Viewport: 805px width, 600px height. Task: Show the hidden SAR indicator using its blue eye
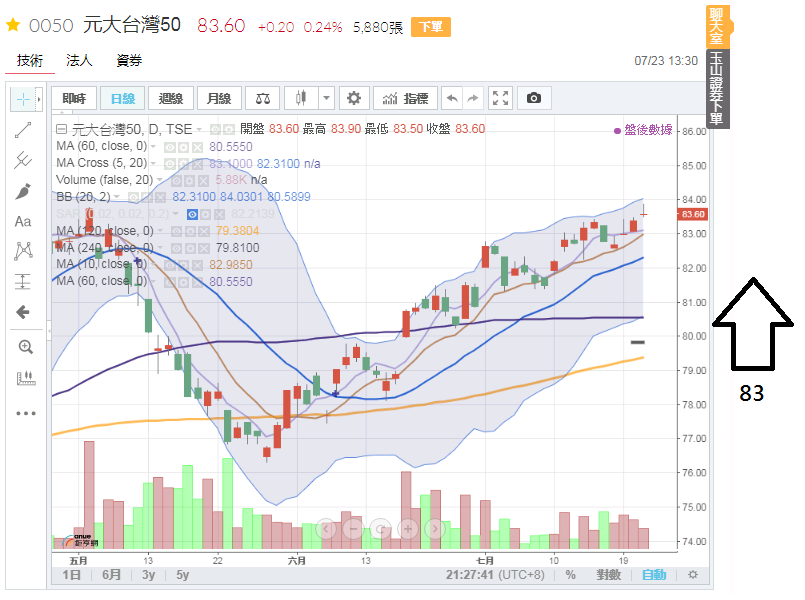pyautogui.click(x=192, y=215)
